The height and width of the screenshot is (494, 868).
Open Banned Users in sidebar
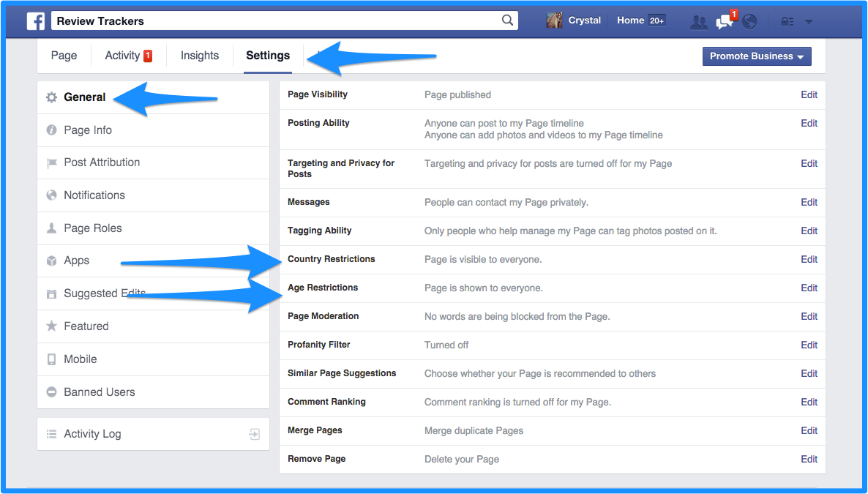coord(154,392)
